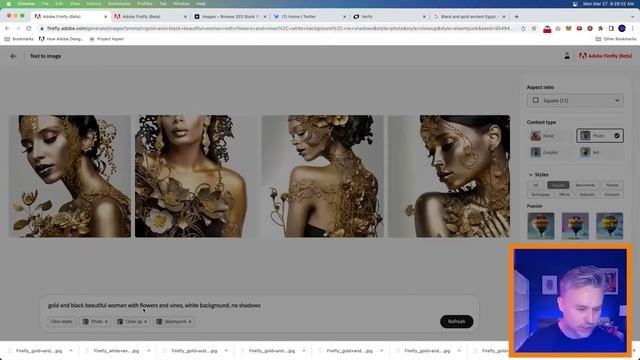Filter styles by Movements

coord(585,185)
